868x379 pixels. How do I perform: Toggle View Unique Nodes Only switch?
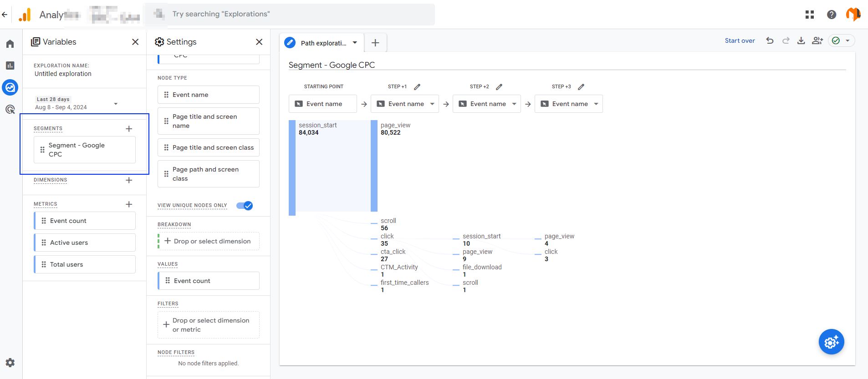245,206
